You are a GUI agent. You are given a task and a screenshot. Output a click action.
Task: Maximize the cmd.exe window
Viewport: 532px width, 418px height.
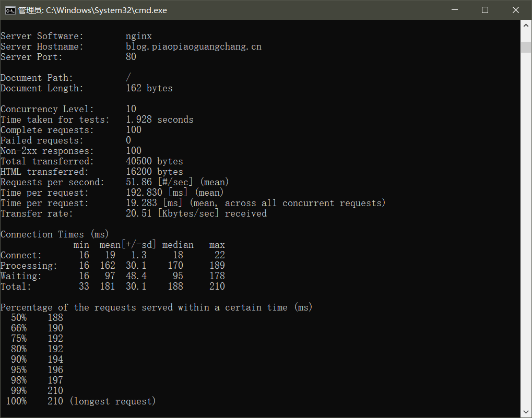(x=484, y=10)
